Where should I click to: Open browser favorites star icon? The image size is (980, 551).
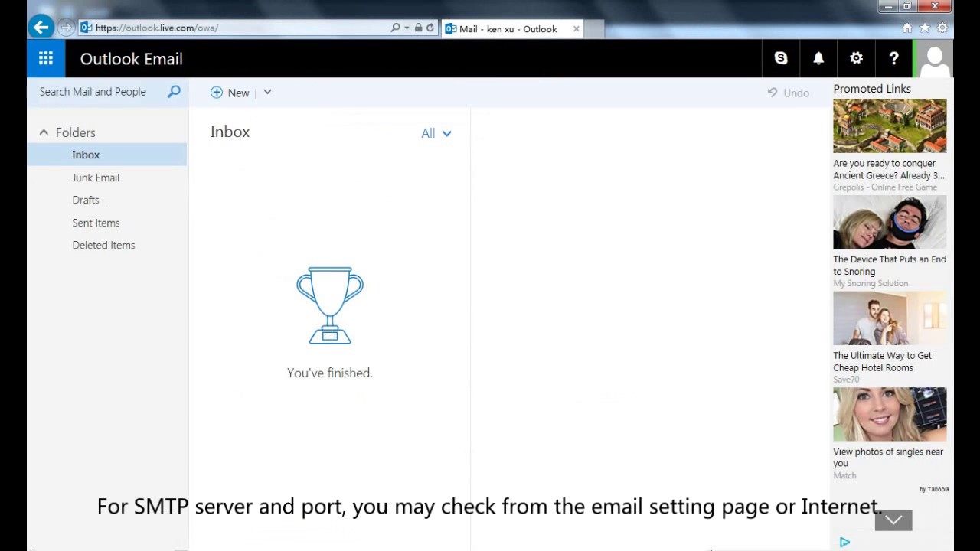pyautogui.click(x=925, y=28)
